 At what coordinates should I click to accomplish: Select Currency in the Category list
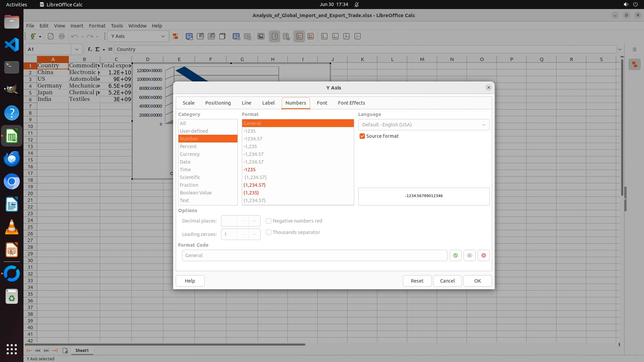pyautogui.click(x=190, y=154)
